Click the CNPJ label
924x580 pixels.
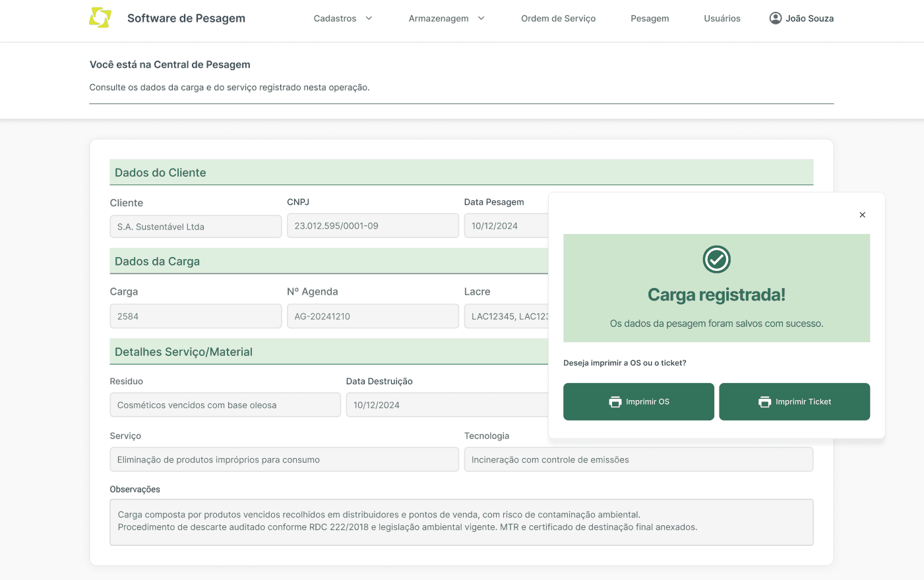click(x=298, y=202)
